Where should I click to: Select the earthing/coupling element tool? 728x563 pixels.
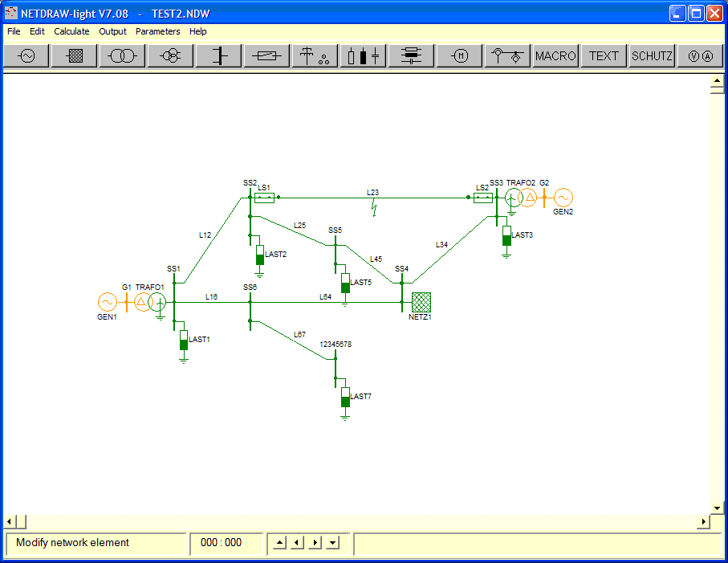507,56
